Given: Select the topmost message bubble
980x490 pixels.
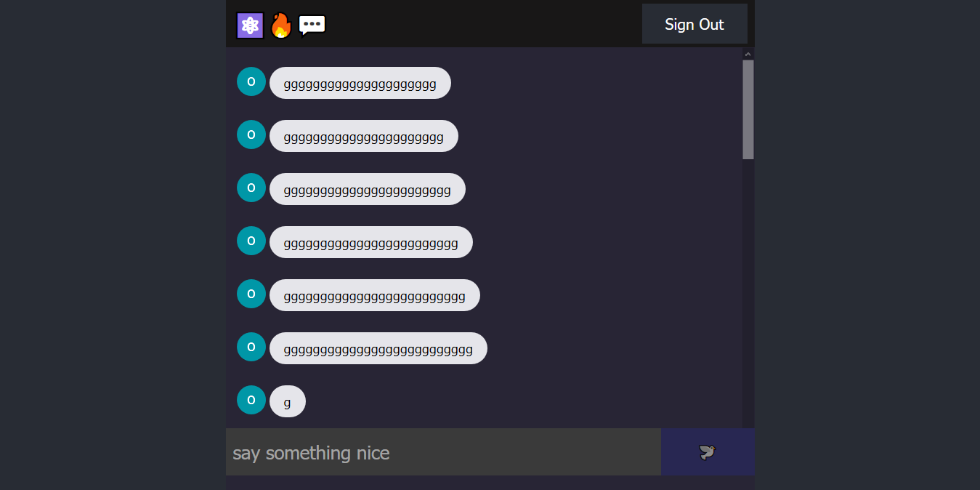Looking at the screenshot, I should tap(360, 82).
